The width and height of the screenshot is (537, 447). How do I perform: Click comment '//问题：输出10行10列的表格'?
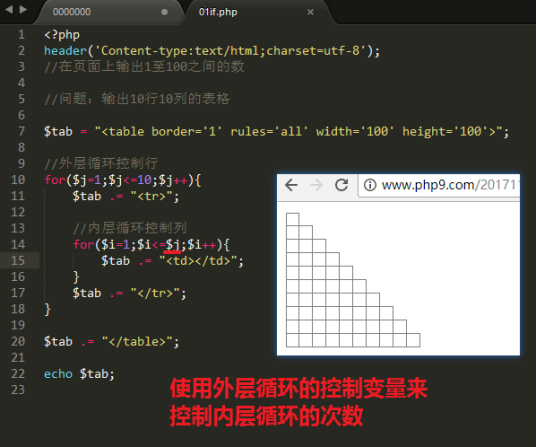[137, 99]
